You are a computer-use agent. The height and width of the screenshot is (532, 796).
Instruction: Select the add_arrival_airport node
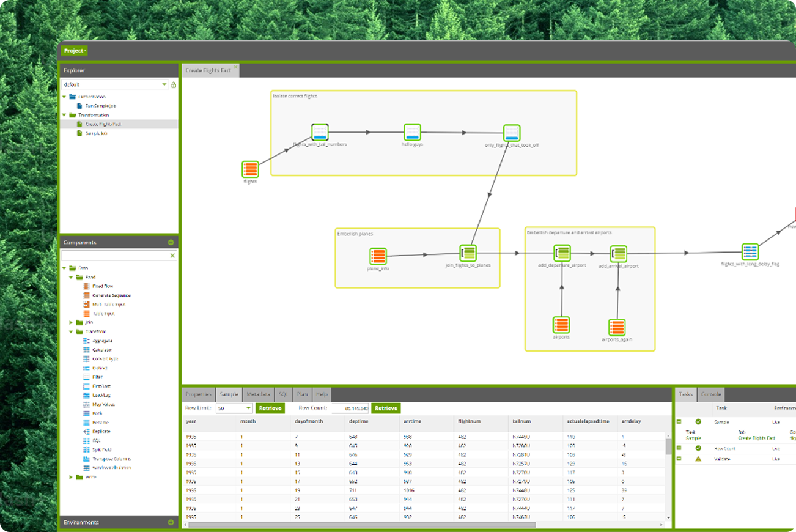click(618, 254)
